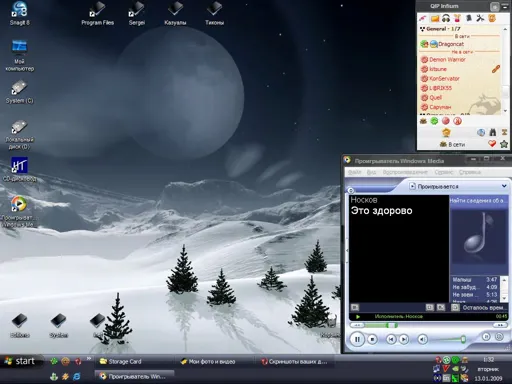Open the Sergei desktop folder
Image resolution: width=512 pixels, height=384 pixels.
(x=137, y=14)
